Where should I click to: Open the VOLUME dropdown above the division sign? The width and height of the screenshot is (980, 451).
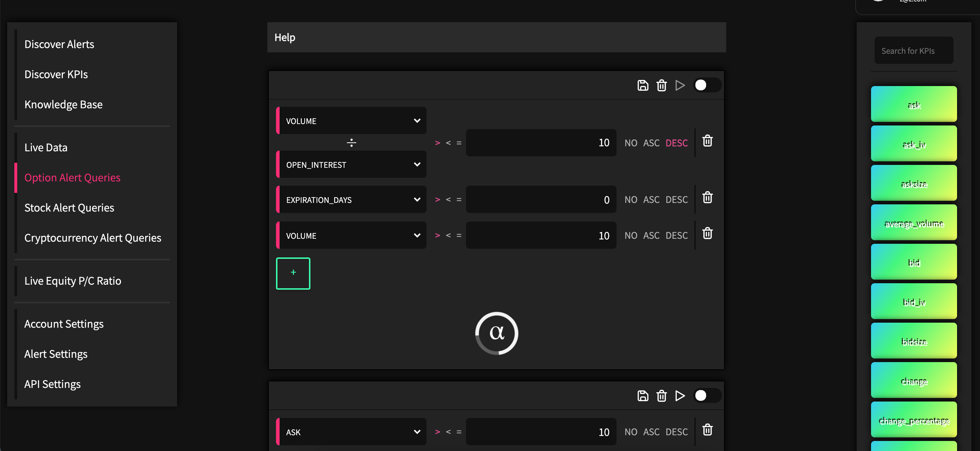point(351,121)
